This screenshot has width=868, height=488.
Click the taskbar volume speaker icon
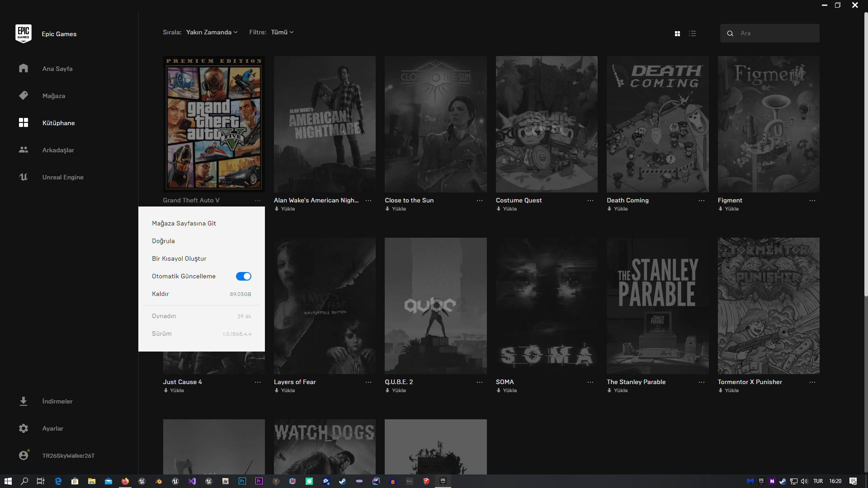pyautogui.click(x=804, y=481)
